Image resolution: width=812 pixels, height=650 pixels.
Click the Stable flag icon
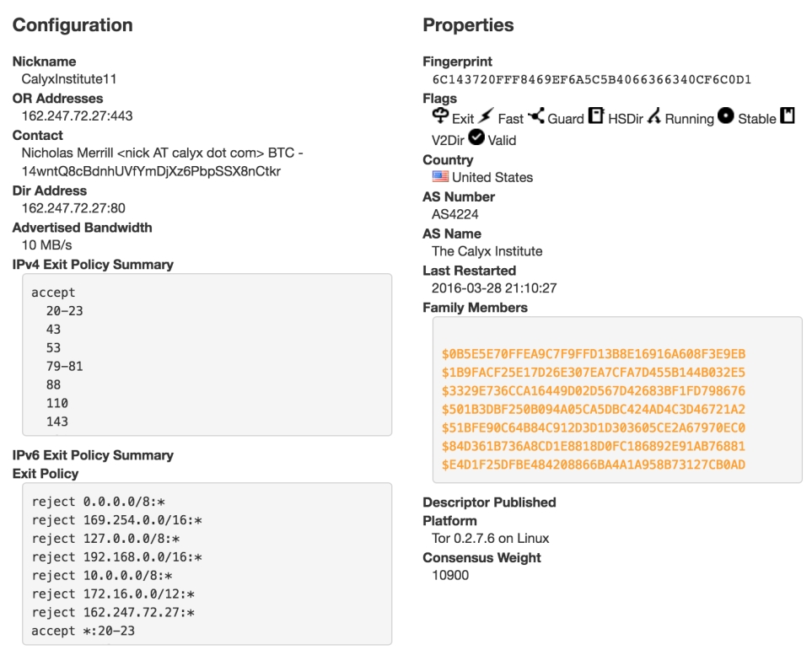tap(725, 117)
